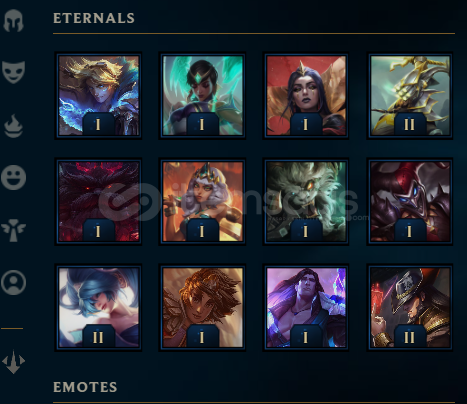Select the Qiyana eternal with crown
The image size is (467, 404).
[202, 201]
